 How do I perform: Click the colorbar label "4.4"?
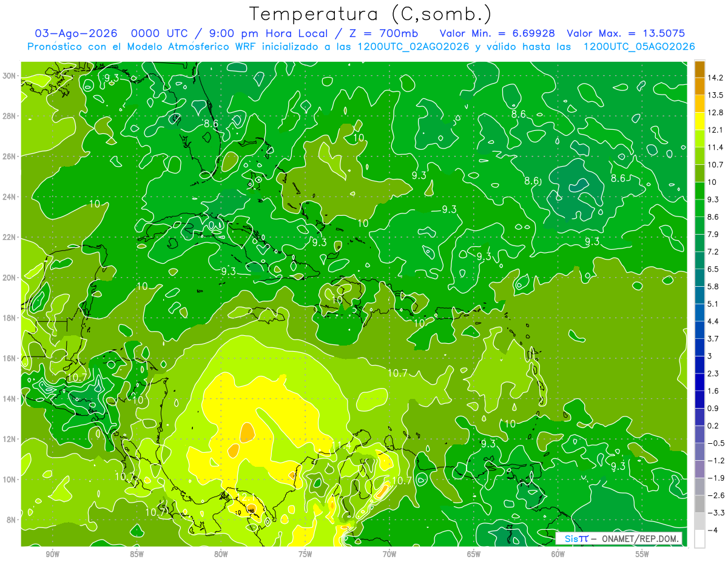713,321
